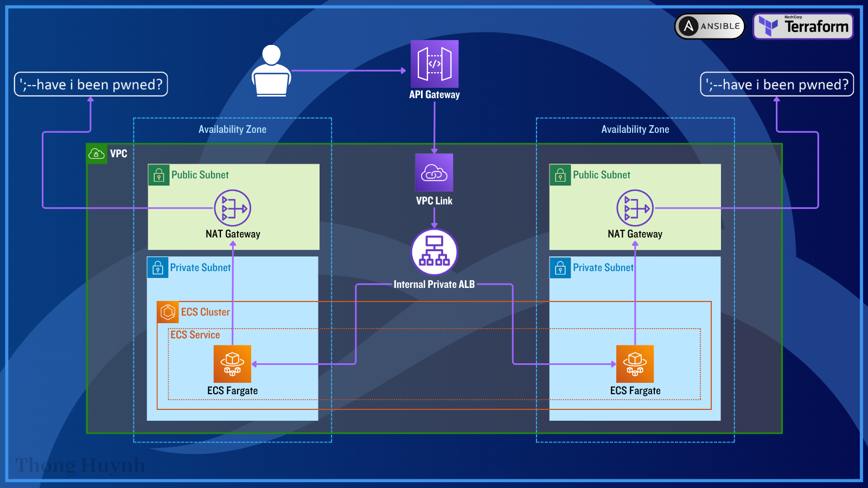
Task: Click the ECS Cluster icon
Action: point(168,312)
